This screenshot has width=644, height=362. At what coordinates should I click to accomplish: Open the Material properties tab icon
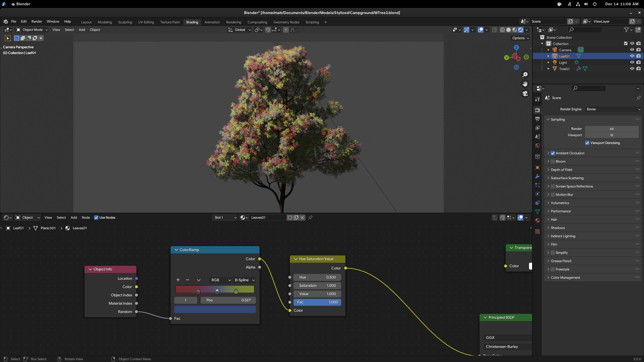click(538, 220)
